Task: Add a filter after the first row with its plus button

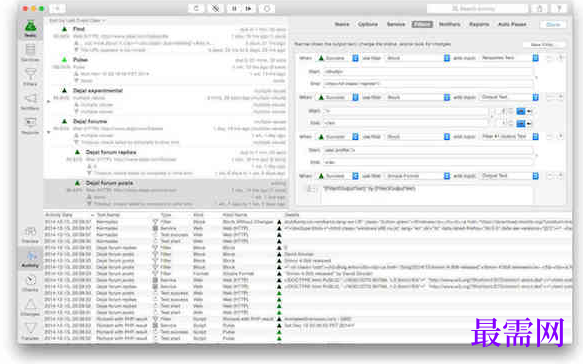Action: click(x=560, y=58)
